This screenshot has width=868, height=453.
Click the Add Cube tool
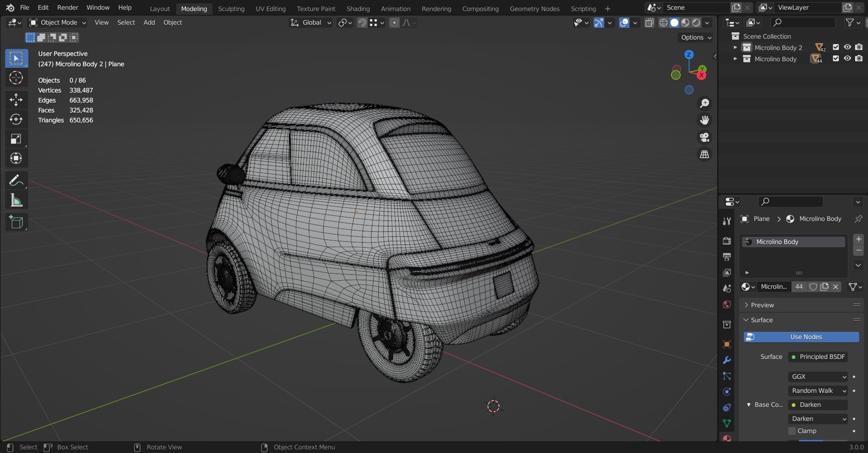(16, 222)
